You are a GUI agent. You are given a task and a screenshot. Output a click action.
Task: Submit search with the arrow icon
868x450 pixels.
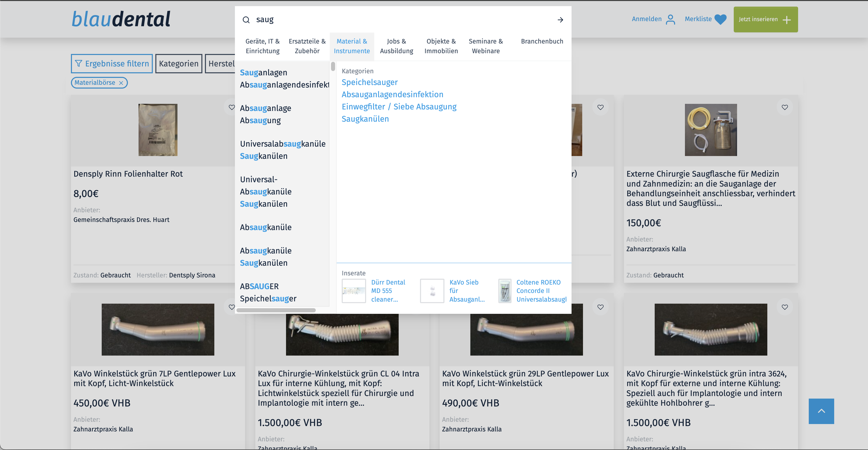point(560,20)
